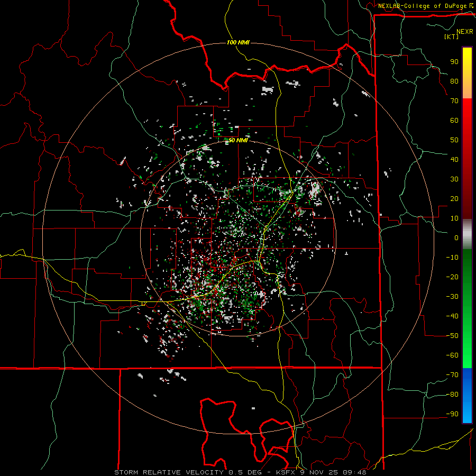476x476 pixels.
Task: Click the blue segment of the color bar
Action: point(467,395)
